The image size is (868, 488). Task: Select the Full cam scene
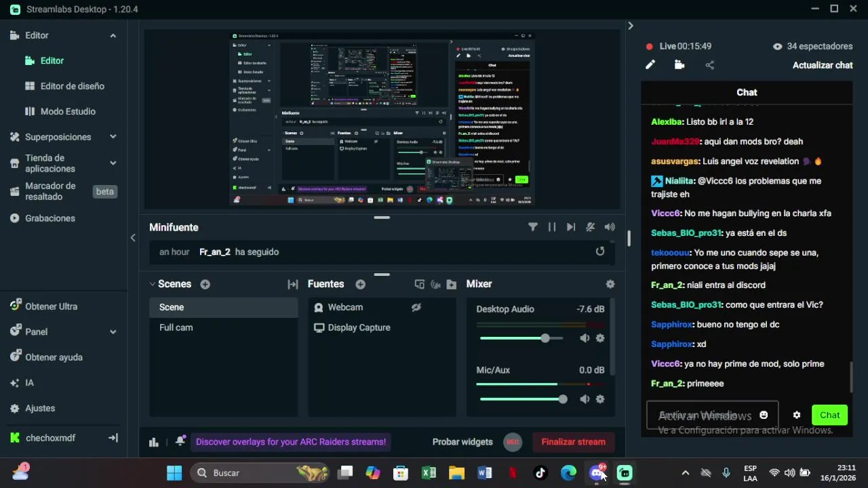click(x=224, y=327)
